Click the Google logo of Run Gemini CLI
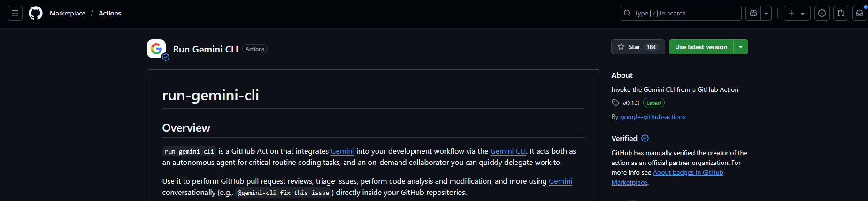 [x=156, y=49]
